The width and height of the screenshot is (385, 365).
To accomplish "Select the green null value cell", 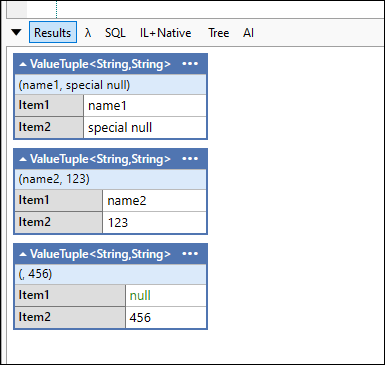I will (x=166, y=295).
